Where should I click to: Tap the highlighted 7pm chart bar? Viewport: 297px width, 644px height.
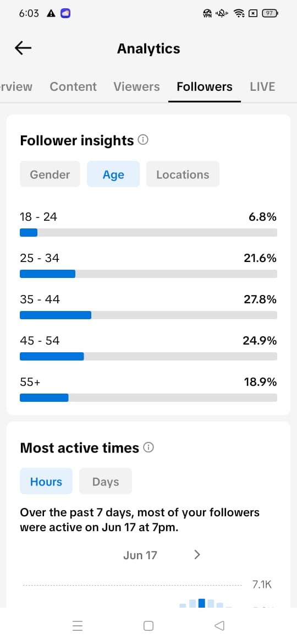201,603
